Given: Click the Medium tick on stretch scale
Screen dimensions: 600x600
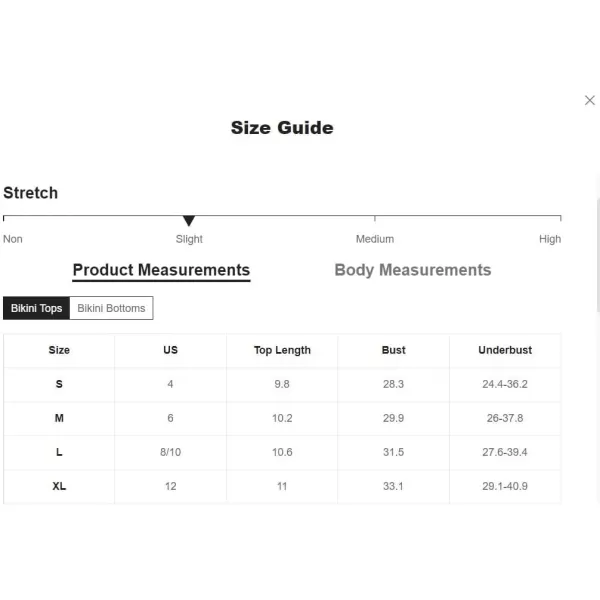Looking at the screenshot, I should pyautogui.click(x=375, y=218).
